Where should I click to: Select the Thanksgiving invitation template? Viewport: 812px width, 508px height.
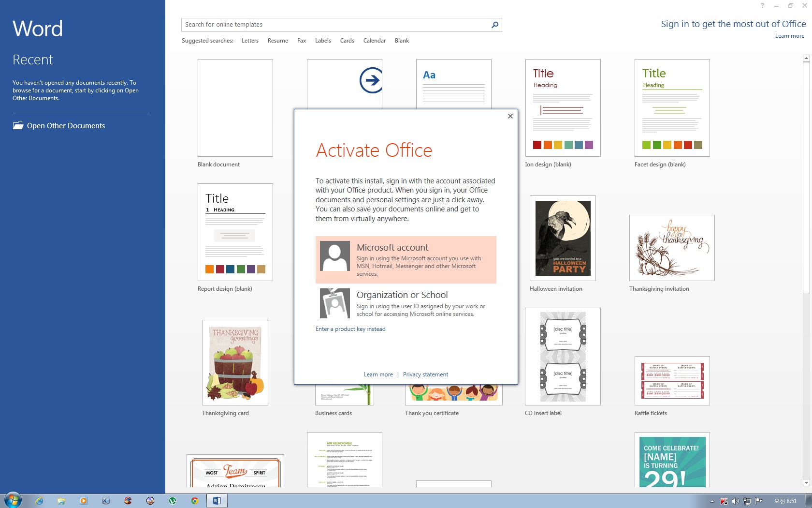pyautogui.click(x=672, y=248)
